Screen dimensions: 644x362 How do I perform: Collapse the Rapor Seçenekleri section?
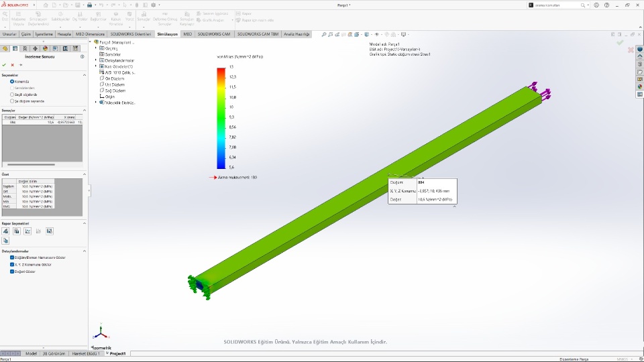(85, 223)
